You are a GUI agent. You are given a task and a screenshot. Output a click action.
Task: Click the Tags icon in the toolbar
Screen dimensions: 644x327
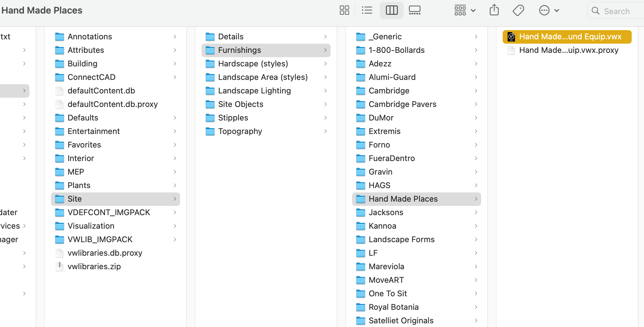click(518, 10)
